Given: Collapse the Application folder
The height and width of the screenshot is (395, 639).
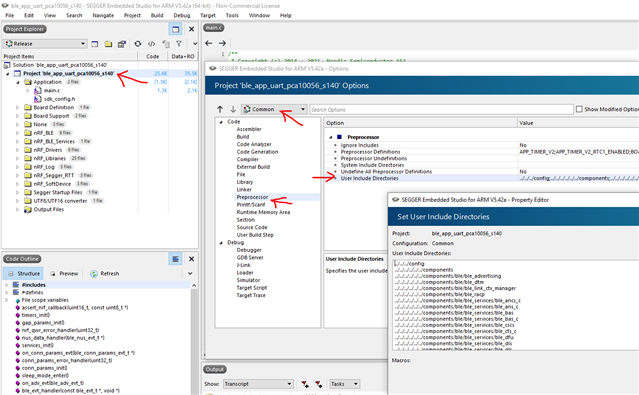Looking at the screenshot, I should 18,82.
